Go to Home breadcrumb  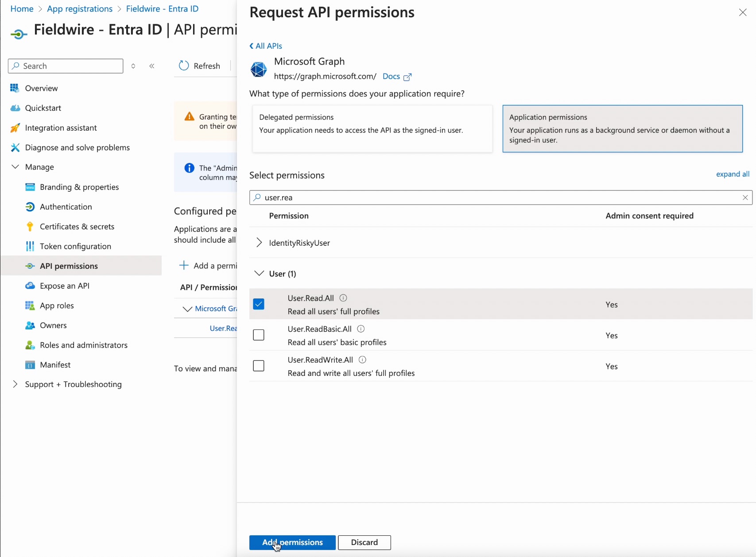(x=22, y=9)
